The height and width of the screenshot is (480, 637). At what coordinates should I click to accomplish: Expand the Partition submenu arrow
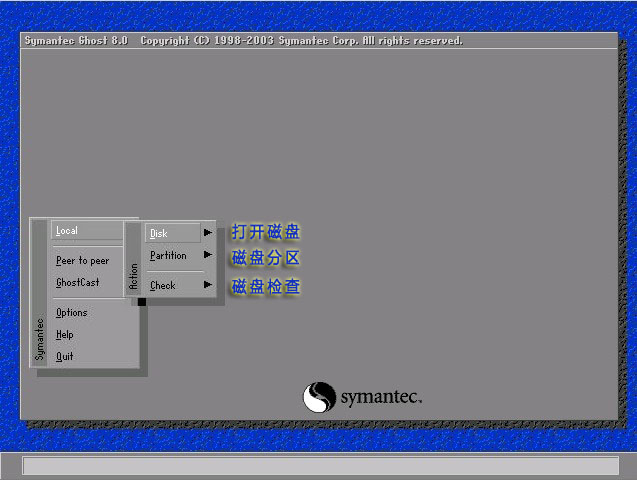(x=208, y=255)
